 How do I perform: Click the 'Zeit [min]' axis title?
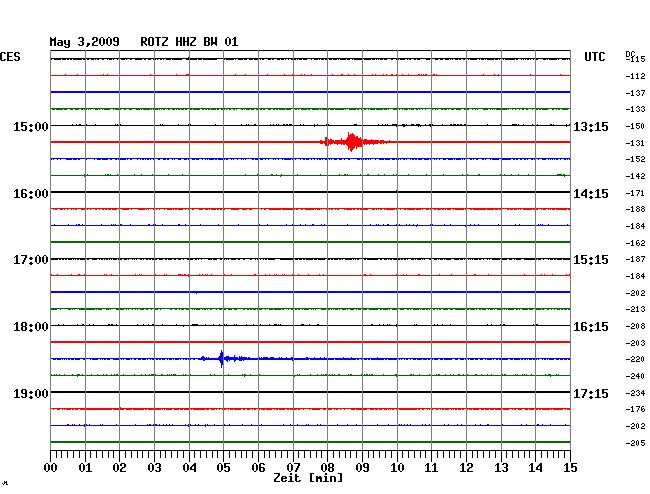click(308, 478)
